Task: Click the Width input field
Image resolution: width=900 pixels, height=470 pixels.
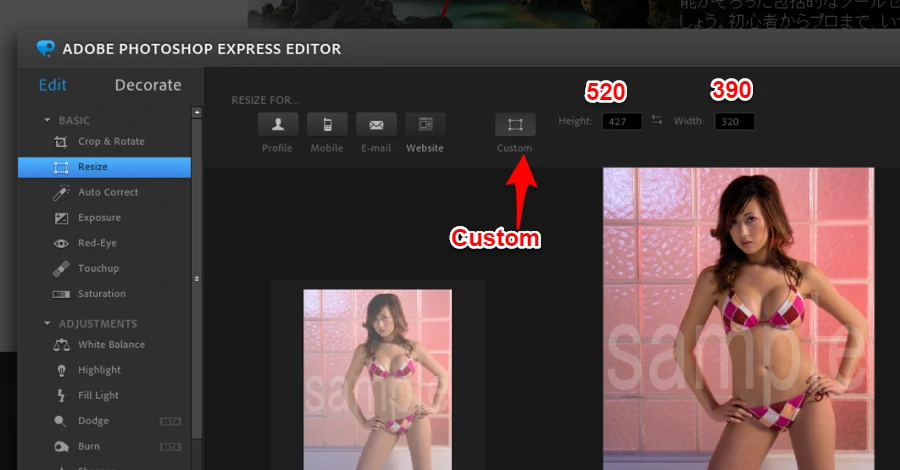Action: click(x=734, y=122)
